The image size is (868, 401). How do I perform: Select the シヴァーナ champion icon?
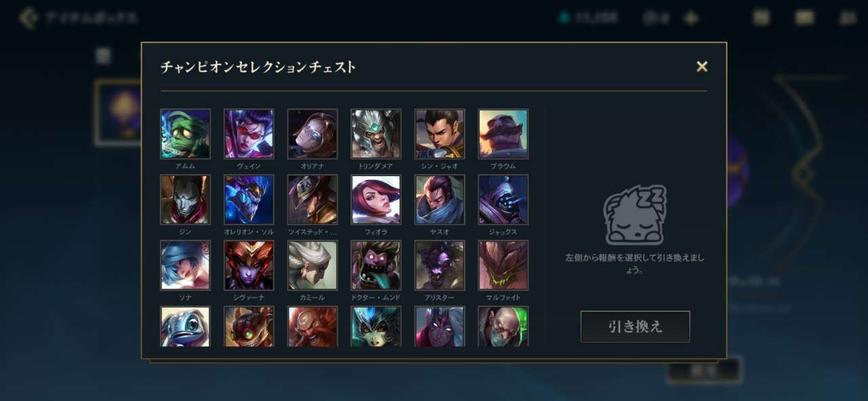249,265
